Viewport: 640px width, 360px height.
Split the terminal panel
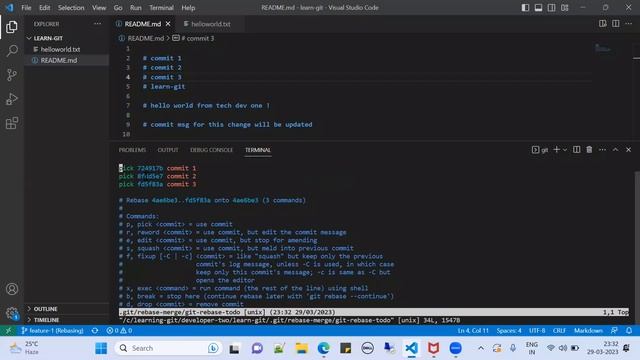tap(576, 150)
